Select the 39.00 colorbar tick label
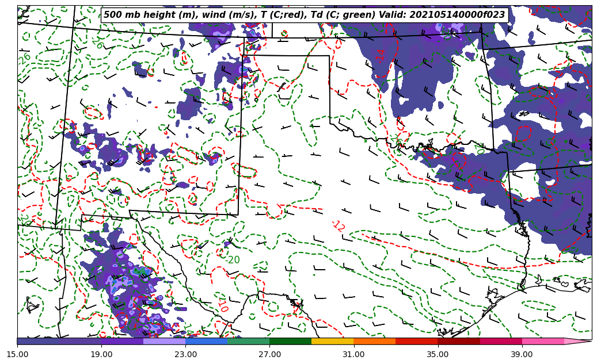This screenshot has height=364, width=597. (x=522, y=355)
